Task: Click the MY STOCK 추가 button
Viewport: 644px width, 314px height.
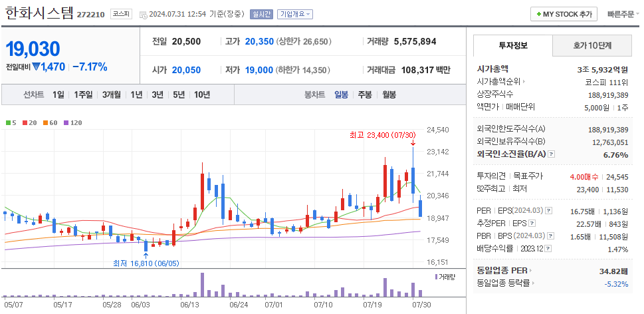Action: coord(564,14)
